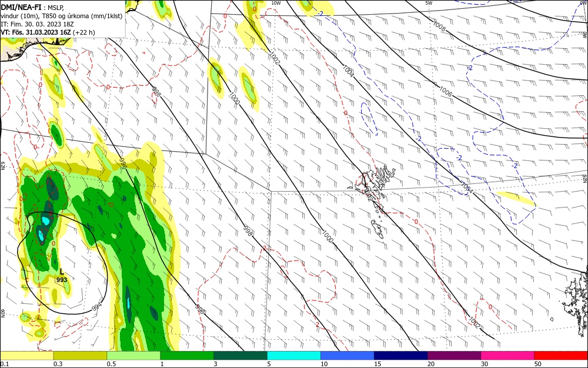
Task: Pick the blue 10–15 mm legend swatch
Action: (348, 356)
